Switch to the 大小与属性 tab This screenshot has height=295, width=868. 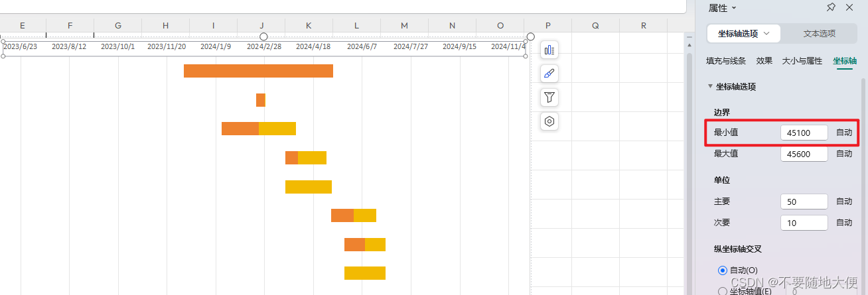click(x=802, y=61)
